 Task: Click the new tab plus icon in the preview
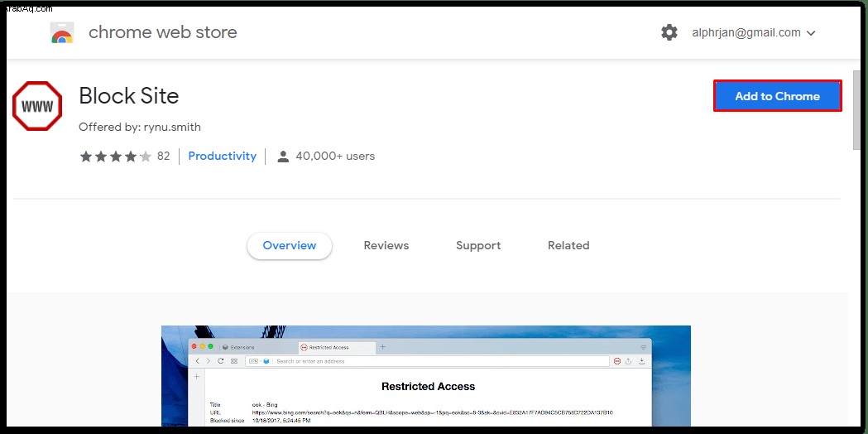click(x=382, y=347)
